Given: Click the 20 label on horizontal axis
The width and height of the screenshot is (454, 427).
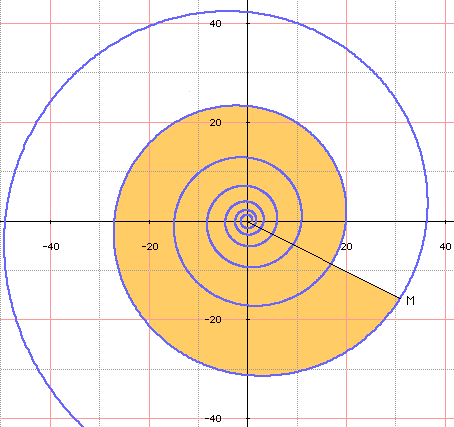Looking at the screenshot, I should 347,247.
